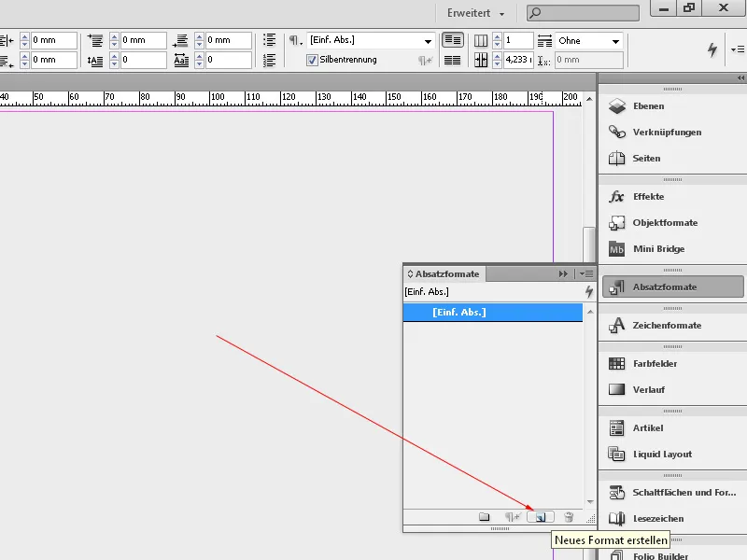Click scroll down arrow in Absatzformate list
Image resolution: width=747 pixels, height=560 pixels.
590,502
